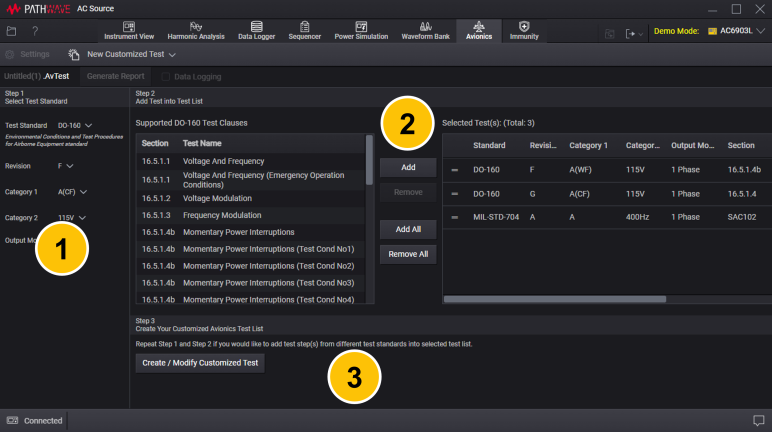Click the Settings gear icon
Image resolution: width=772 pixels, height=432 pixels.
coord(9,54)
